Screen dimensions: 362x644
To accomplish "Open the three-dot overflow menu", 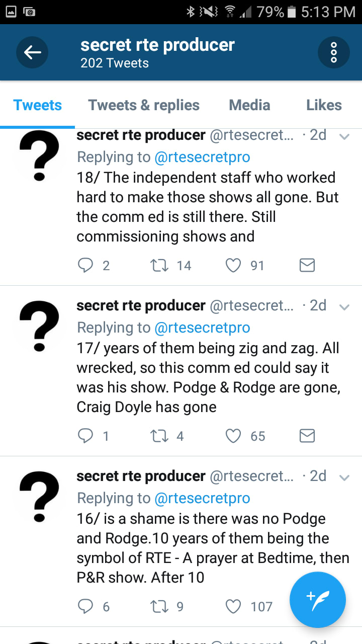I will click(334, 52).
